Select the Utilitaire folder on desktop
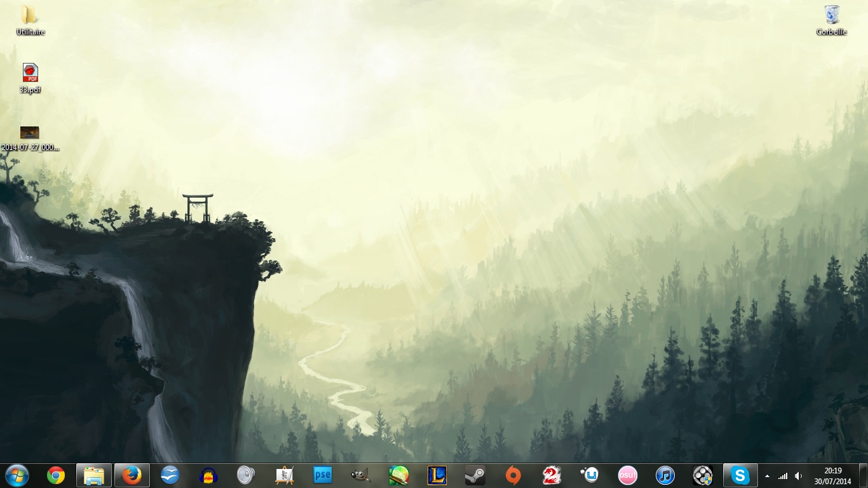This screenshot has height=488, width=868. tap(31, 20)
